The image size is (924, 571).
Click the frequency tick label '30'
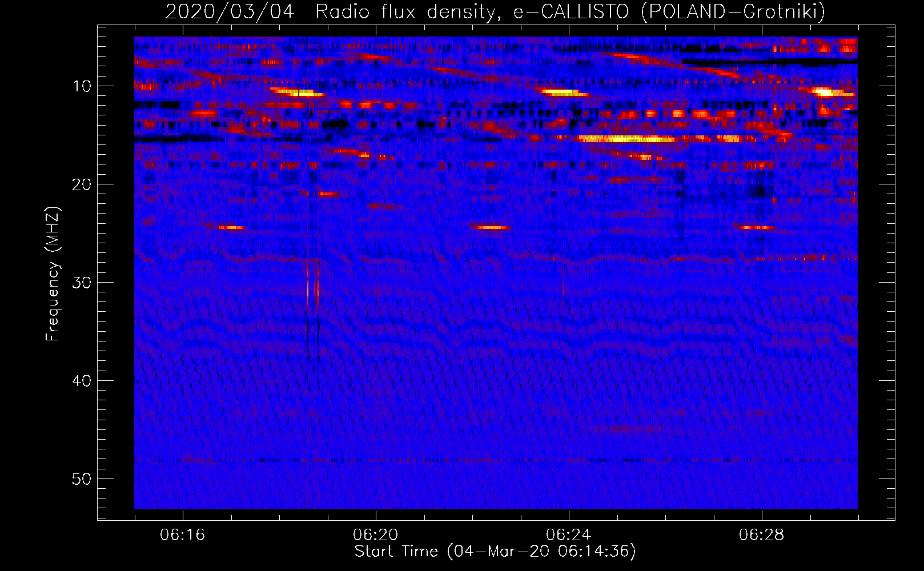[x=82, y=283]
